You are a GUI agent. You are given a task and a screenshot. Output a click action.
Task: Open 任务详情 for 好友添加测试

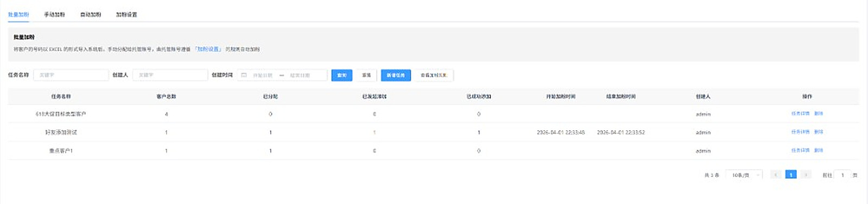point(800,132)
